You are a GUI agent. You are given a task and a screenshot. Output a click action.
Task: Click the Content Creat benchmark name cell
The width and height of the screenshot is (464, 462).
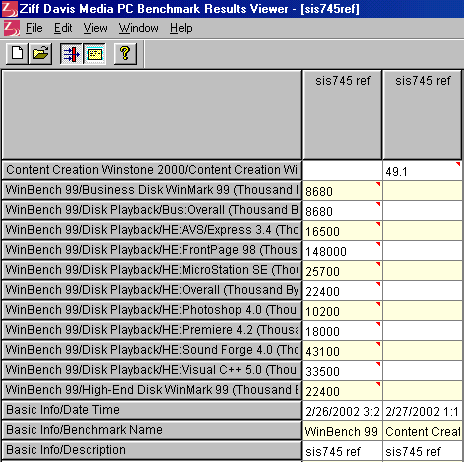pyautogui.click(x=422, y=431)
